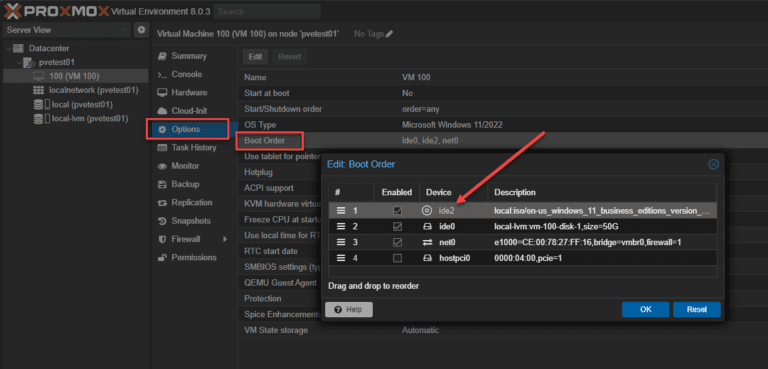The height and width of the screenshot is (369, 768).
Task: Click the drag handle icon on row 4
Action: [341, 258]
